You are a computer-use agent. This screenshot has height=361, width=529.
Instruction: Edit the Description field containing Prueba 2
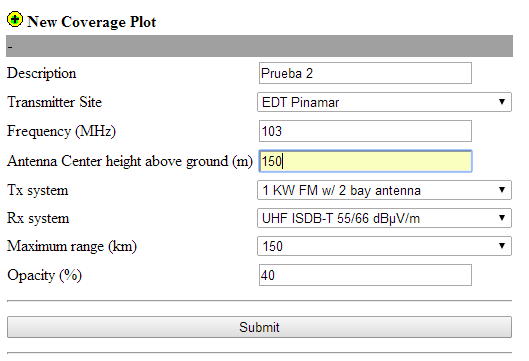[x=365, y=73]
